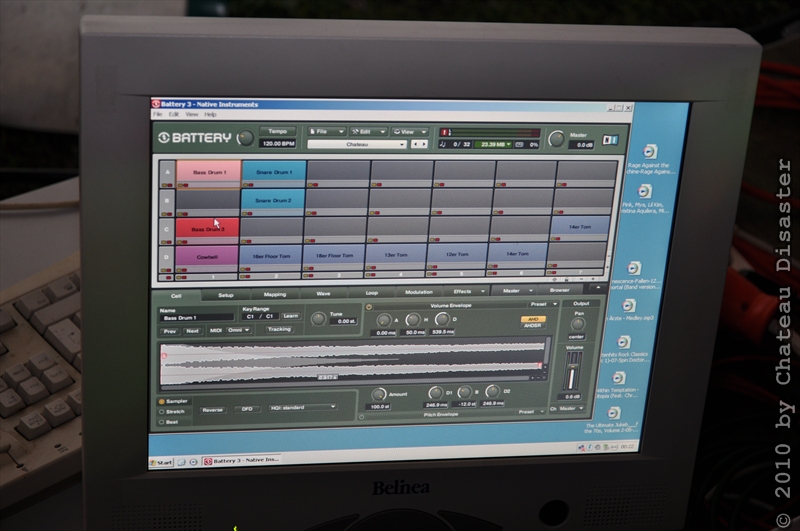Image resolution: width=800 pixels, height=531 pixels.
Task: Switch to the Wave tab
Action: (323, 294)
